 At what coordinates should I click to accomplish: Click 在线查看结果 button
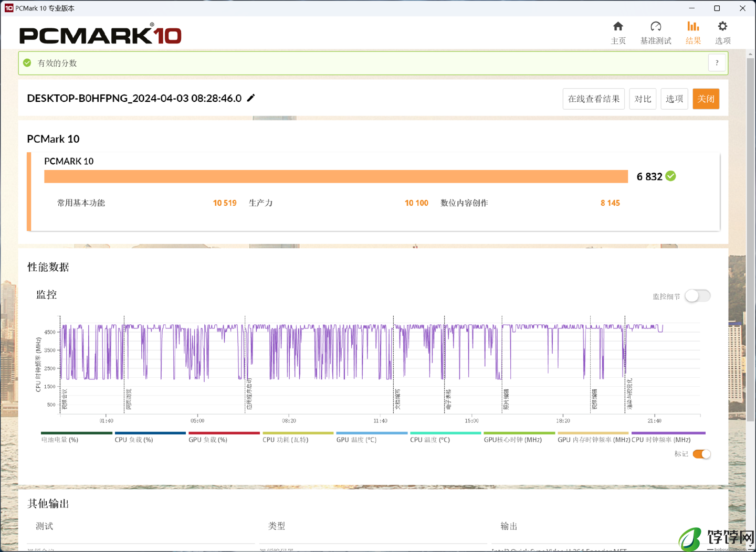[x=594, y=99]
